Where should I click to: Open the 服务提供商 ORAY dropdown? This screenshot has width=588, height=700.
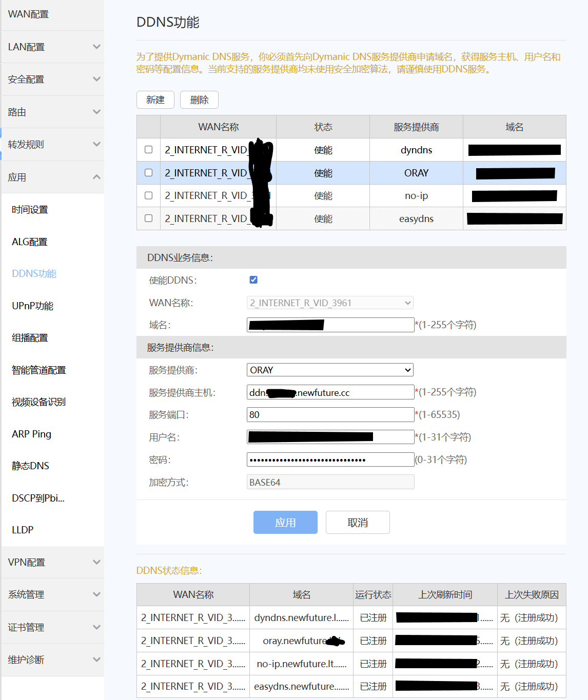point(330,370)
